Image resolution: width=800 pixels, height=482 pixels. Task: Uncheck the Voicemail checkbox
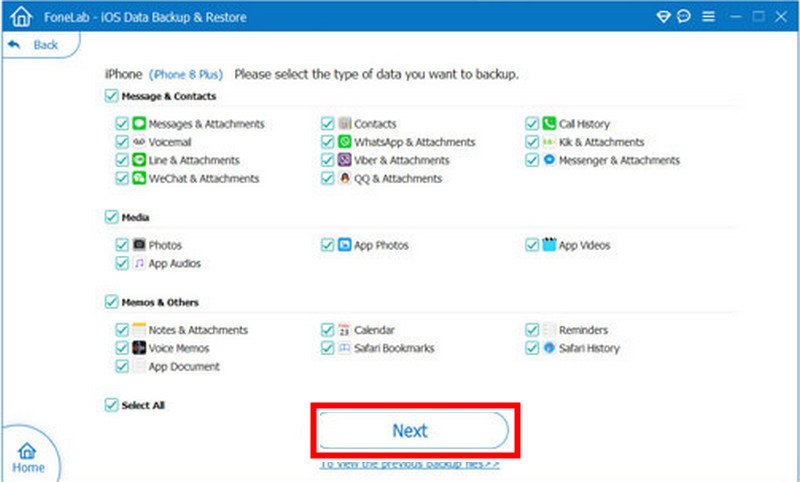click(122, 142)
